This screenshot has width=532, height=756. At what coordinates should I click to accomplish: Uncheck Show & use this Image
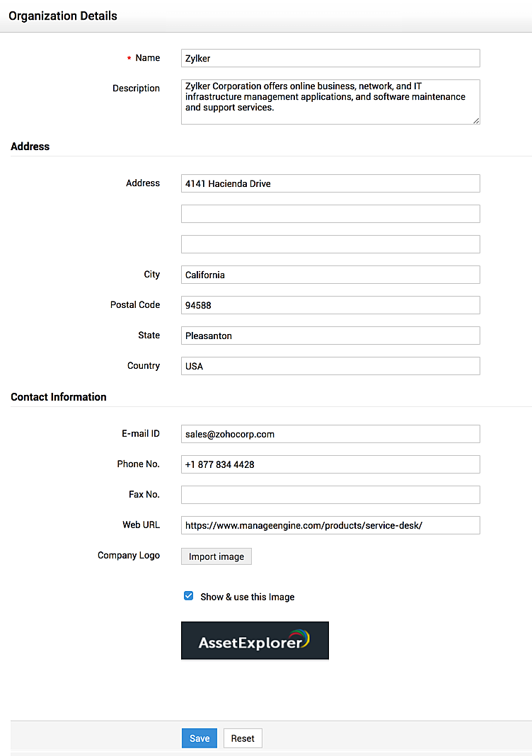pos(189,596)
